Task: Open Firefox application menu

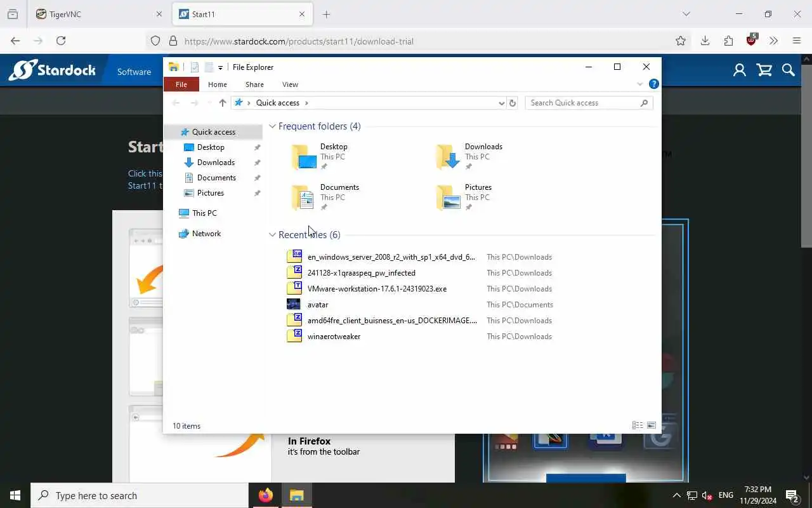Action: (x=797, y=41)
